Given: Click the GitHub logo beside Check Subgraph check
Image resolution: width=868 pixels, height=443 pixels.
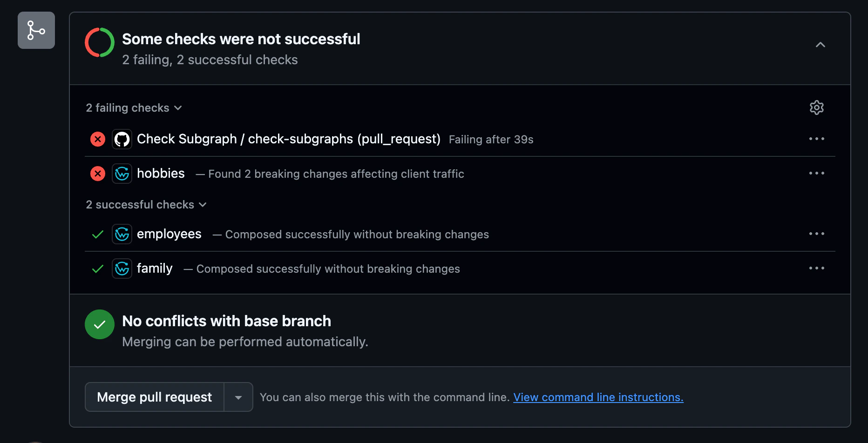Looking at the screenshot, I should (x=122, y=139).
